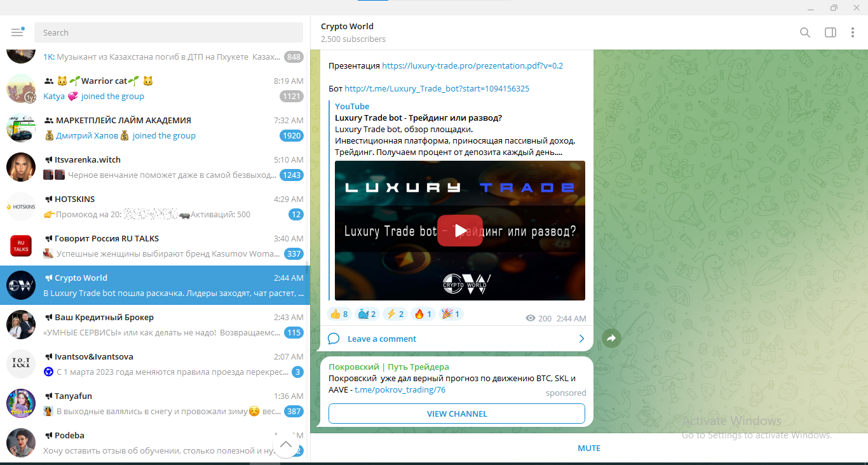Open the hamburger main menu
Image resolution: width=868 pixels, height=465 pixels.
pos(17,32)
